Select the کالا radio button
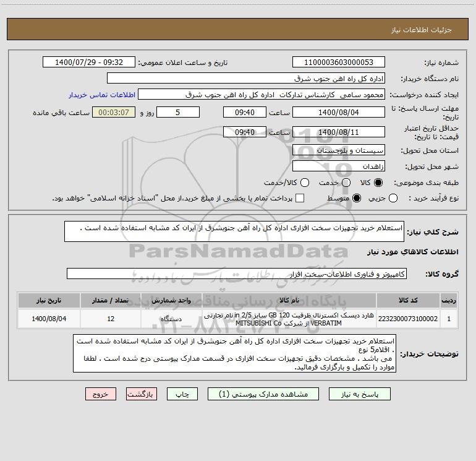This screenshot has height=461, width=476. 378,183
